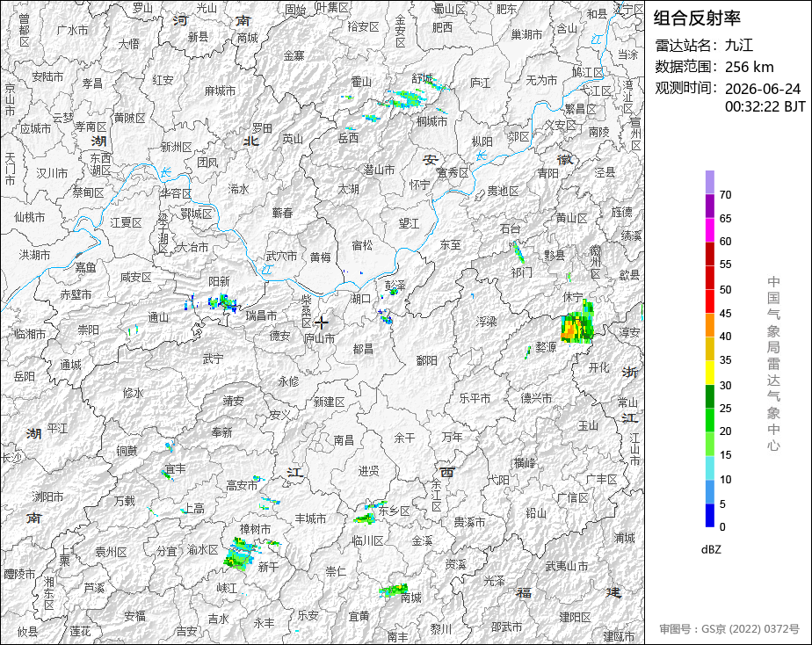Image resolution: width=812 pixels, height=645 pixels.
Task: Click the 景德镇 area label 浮梁
Action: [486, 322]
